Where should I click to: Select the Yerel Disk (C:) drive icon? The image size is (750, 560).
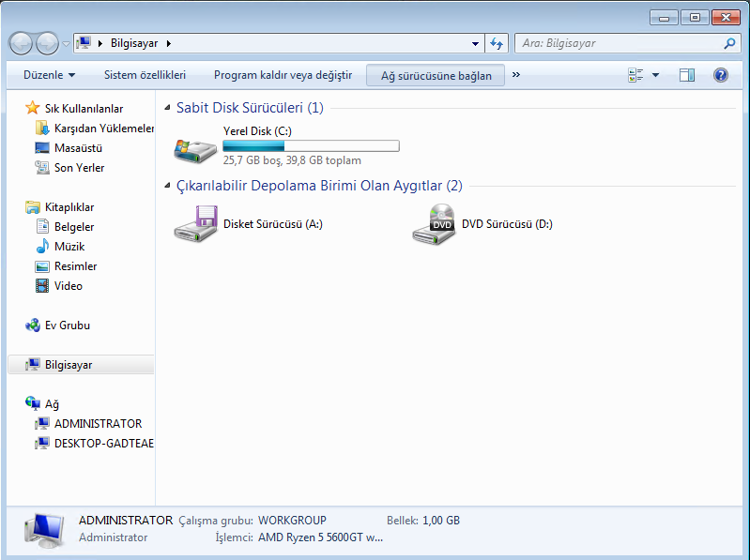[x=195, y=150]
